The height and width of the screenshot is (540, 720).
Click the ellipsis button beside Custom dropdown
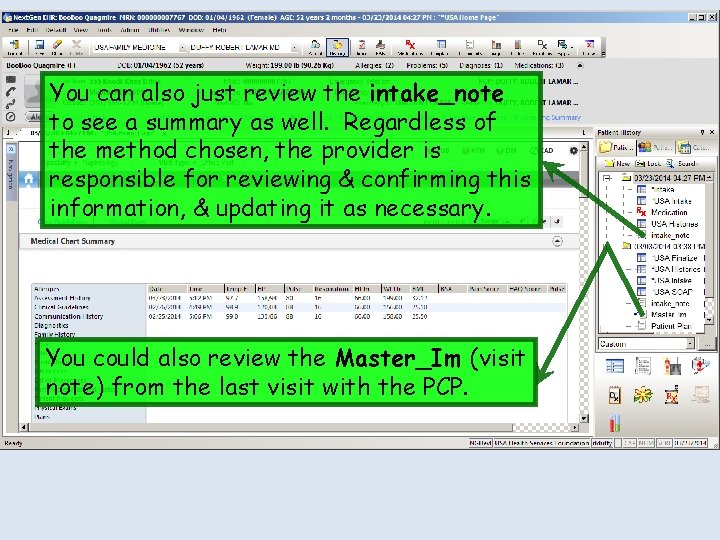click(x=707, y=343)
